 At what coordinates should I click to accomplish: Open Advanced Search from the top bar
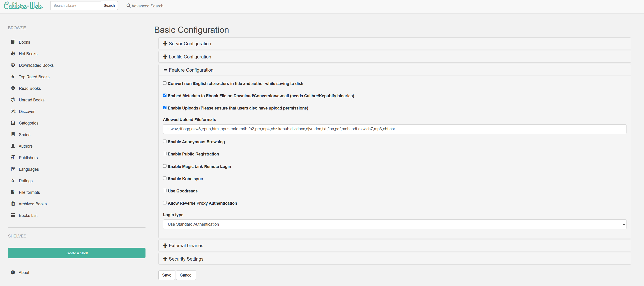click(x=145, y=6)
